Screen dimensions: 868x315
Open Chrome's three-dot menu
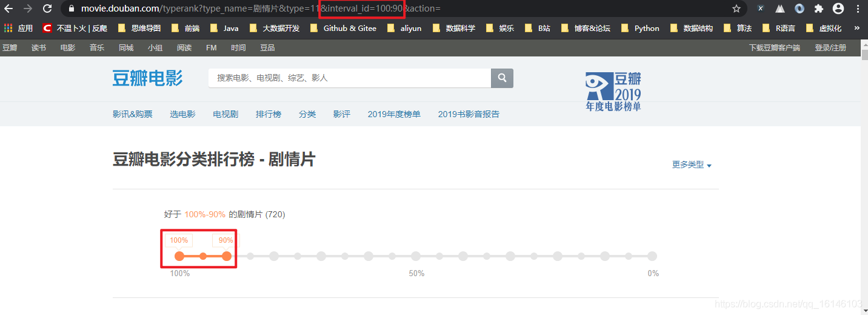(858, 8)
